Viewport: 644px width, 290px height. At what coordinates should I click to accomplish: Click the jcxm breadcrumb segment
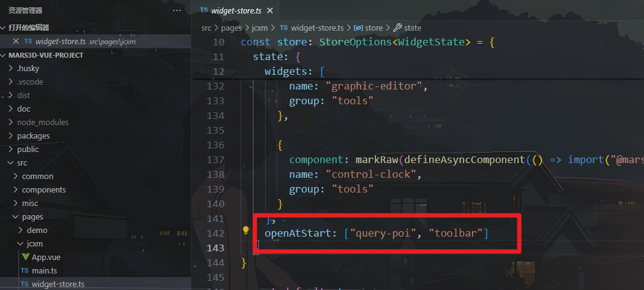click(x=260, y=28)
